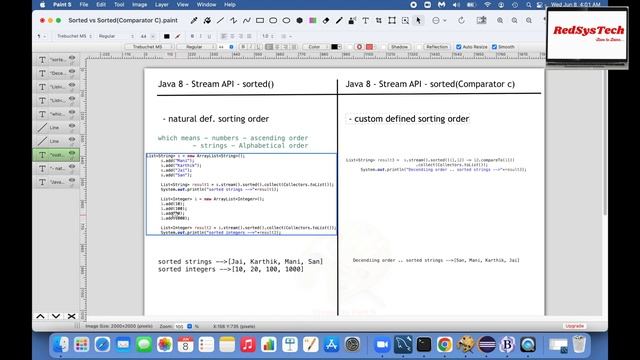Select the Paintbrush tool
Image resolution: width=640 pixels, height=360 pixels.
(339, 20)
